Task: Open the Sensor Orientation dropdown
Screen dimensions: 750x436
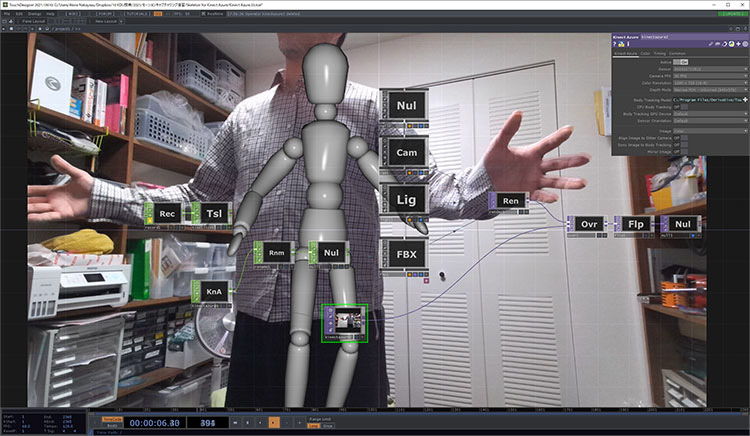Action: [x=710, y=121]
